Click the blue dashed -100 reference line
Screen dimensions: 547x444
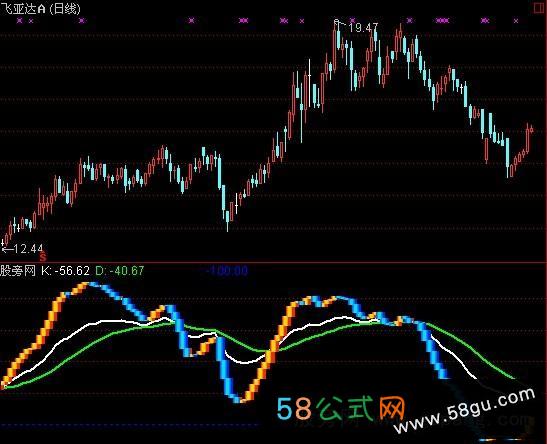(129, 425)
